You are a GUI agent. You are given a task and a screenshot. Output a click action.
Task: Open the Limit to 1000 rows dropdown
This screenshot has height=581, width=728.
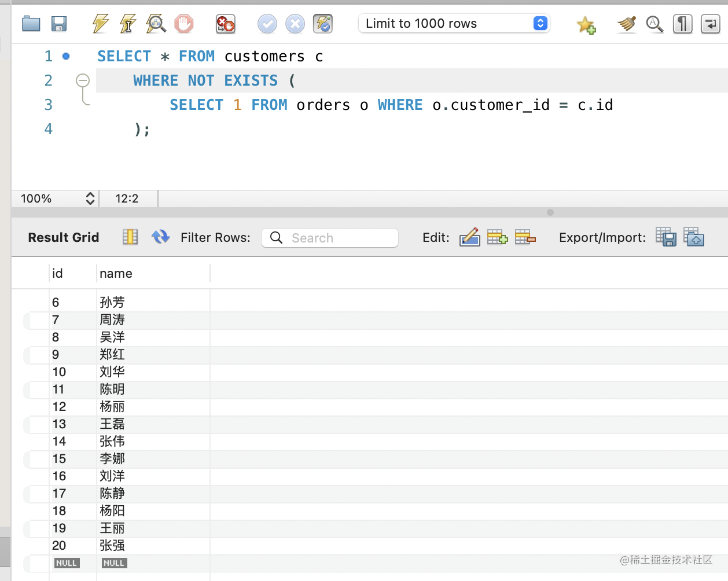pyautogui.click(x=539, y=23)
